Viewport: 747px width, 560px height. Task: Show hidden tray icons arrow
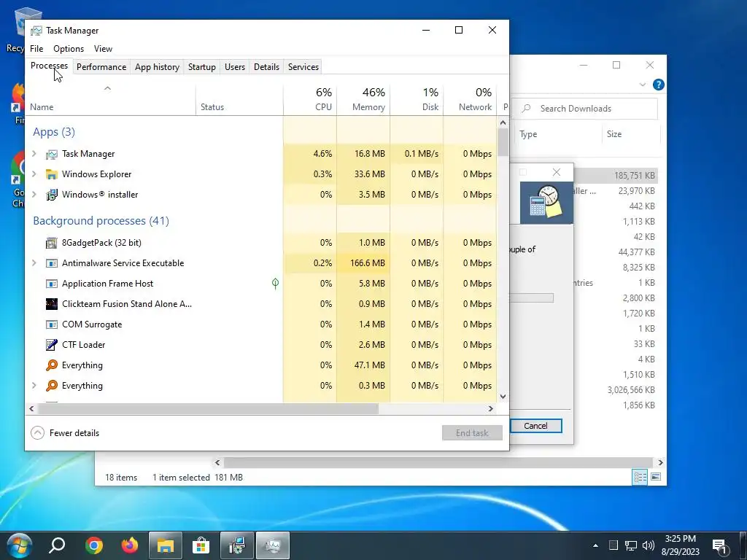click(x=595, y=545)
